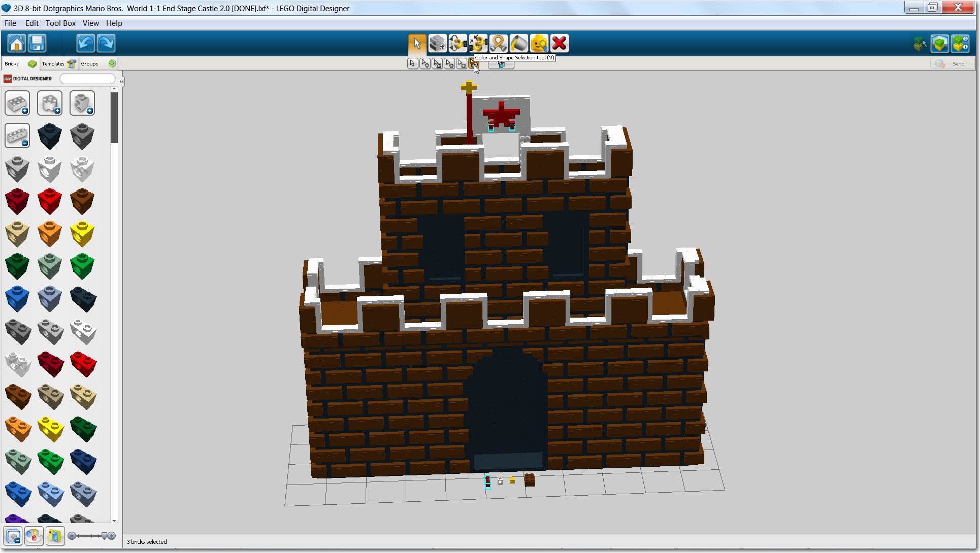Filter bricks by boxes icon
The width and height of the screenshot is (980, 553).
[55, 536]
